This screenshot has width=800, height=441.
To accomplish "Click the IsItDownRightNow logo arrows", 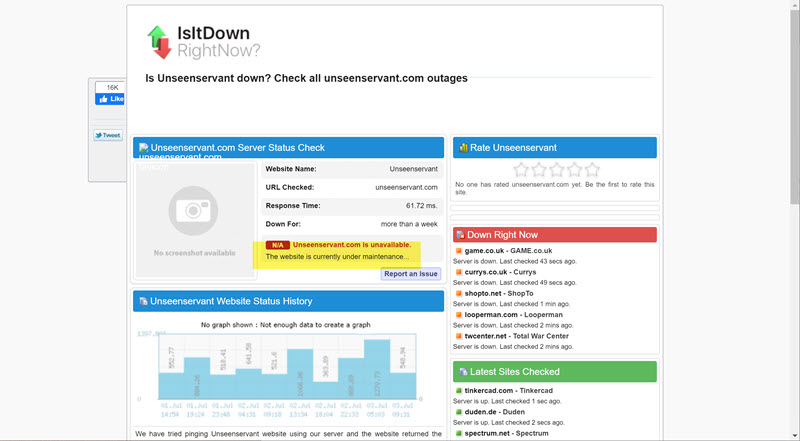I will (x=159, y=42).
